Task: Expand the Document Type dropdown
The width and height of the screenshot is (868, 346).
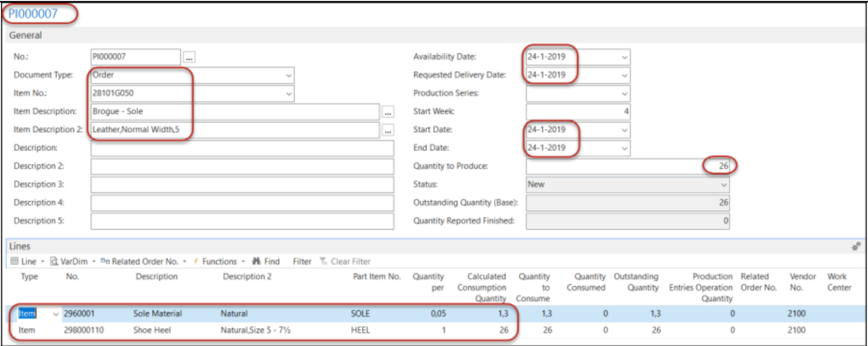Action: click(x=288, y=75)
